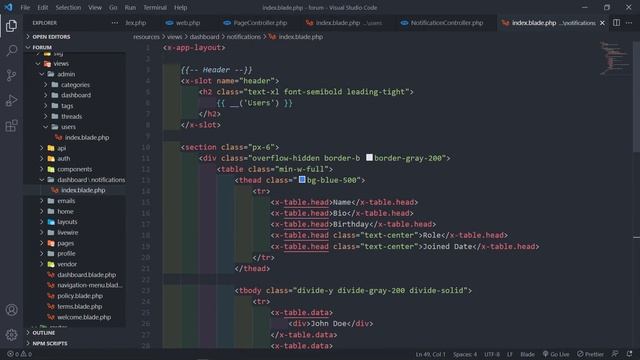The image size is (640, 360).
Task: Open the feedback icon in status bar
Action: click(615, 354)
